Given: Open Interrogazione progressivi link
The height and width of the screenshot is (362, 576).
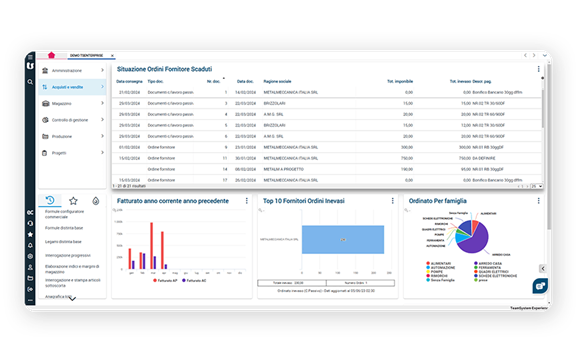Looking at the screenshot, I should 68,255.
